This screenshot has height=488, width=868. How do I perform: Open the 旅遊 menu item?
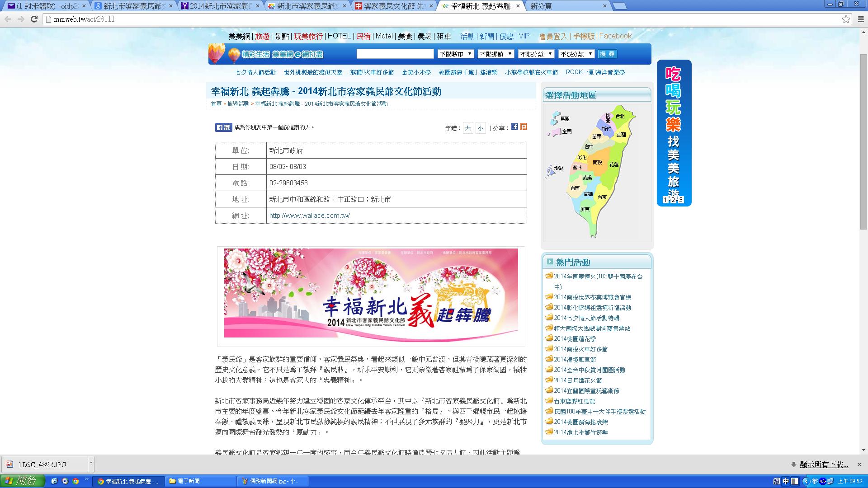[262, 36]
